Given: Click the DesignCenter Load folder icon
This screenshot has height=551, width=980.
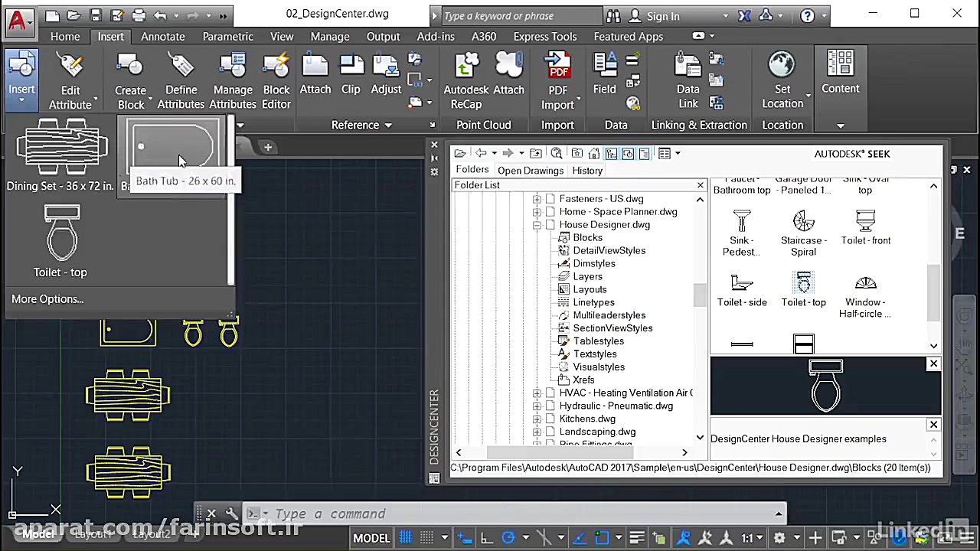Looking at the screenshot, I should pyautogui.click(x=460, y=154).
